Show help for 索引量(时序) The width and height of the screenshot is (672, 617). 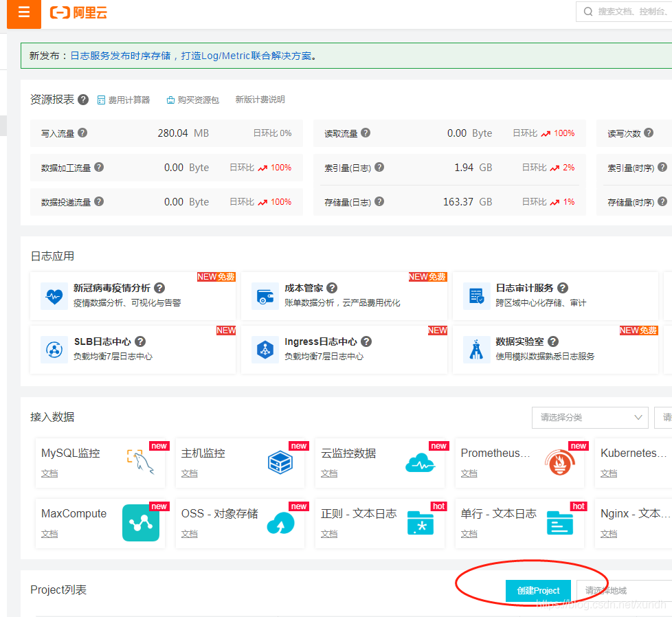tap(662, 167)
